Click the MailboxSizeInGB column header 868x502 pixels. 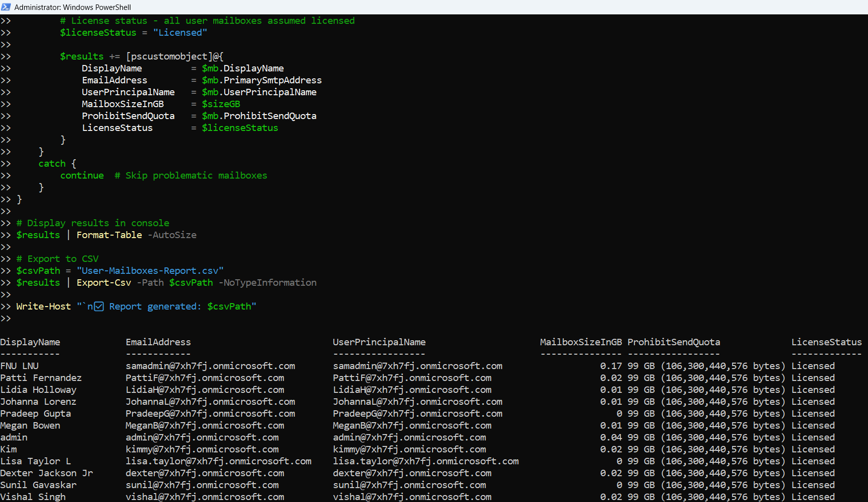click(x=580, y=342)
